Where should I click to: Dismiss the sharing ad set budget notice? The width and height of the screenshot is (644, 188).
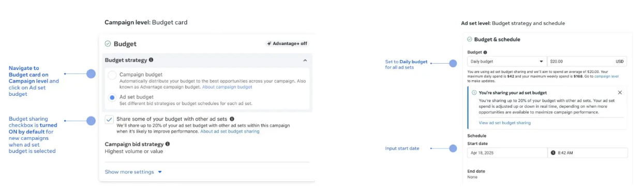(x=620, y=93)
